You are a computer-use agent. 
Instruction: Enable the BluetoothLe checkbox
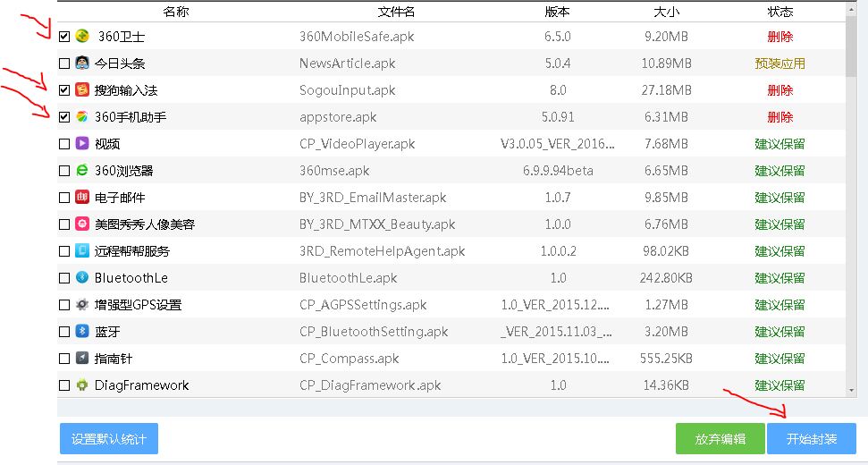point(64,278)
